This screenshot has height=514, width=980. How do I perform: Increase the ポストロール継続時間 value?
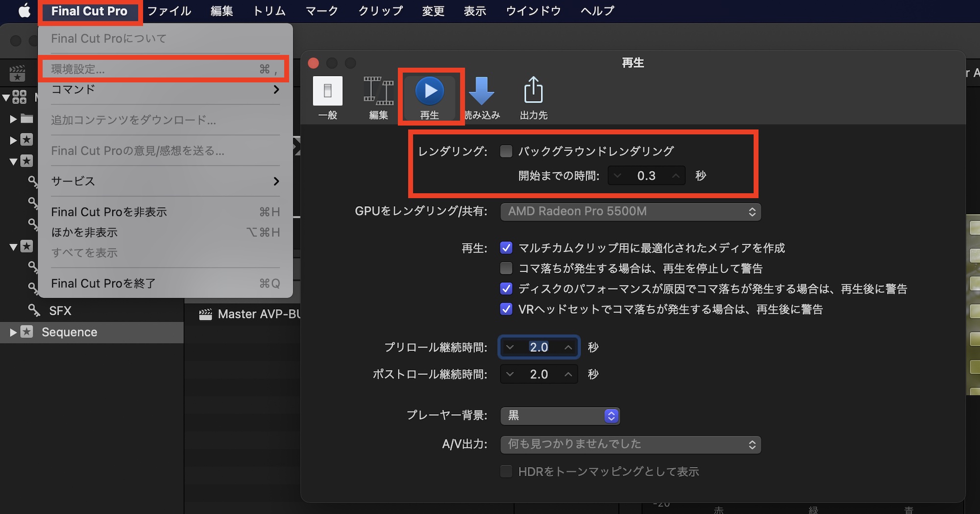568,374
